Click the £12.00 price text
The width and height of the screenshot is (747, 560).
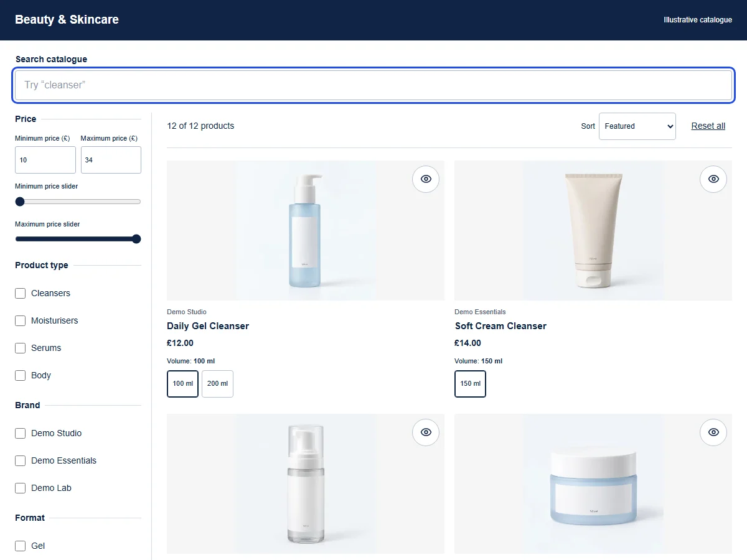180,343
